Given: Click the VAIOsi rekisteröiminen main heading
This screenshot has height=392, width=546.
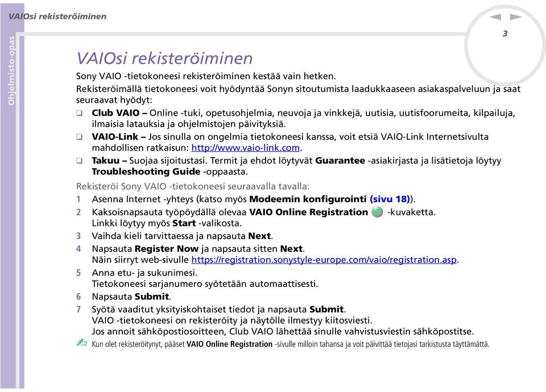Looking at the screenshot, I should pos(164,58).
